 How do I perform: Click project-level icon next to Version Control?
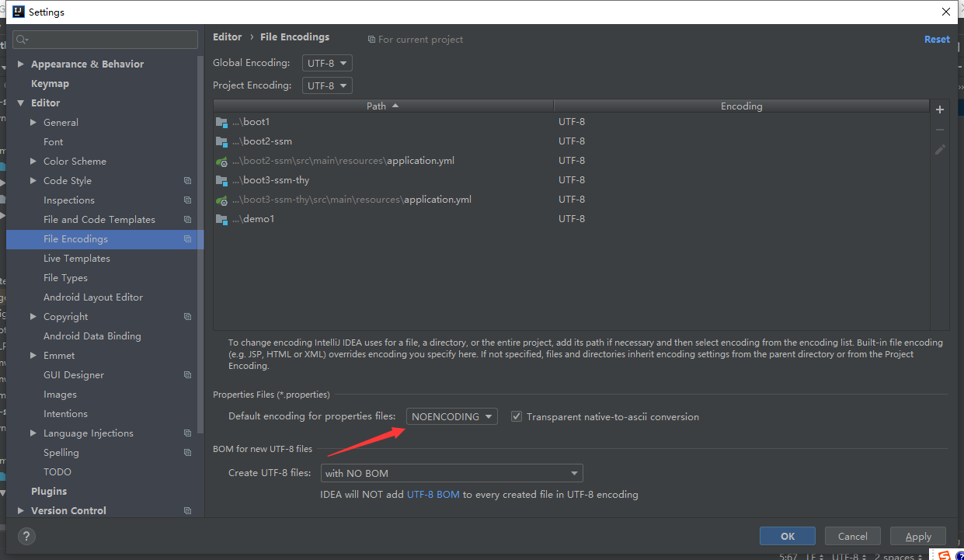[187, 510]
